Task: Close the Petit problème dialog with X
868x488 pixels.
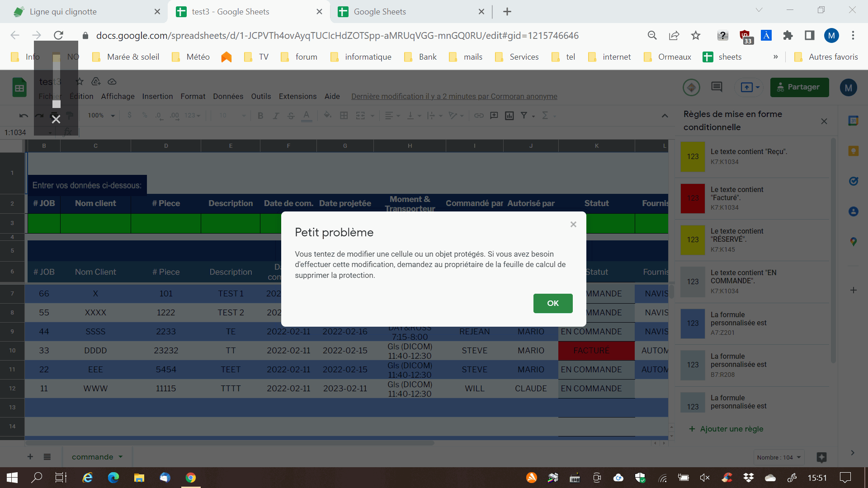Action: [x=573, y=225]
